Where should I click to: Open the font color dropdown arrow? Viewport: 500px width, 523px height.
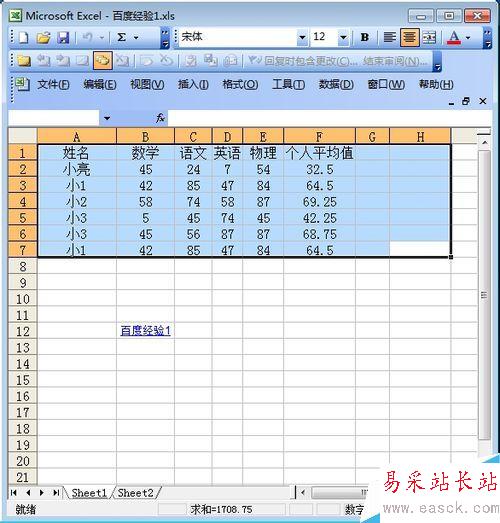click(468, 38)
